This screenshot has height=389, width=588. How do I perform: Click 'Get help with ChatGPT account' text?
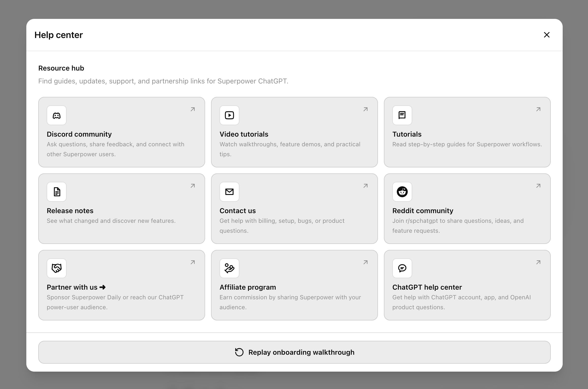point(462,302)
